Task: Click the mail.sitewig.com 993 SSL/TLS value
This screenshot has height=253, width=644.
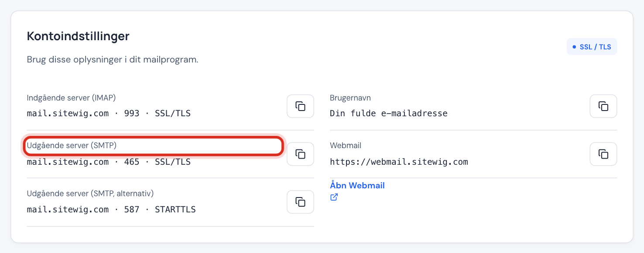Action: pyautogui.click(x=109, y=114)
